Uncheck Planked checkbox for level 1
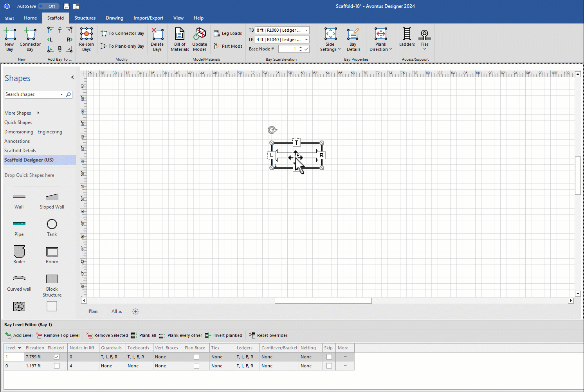 coord(57,357)
